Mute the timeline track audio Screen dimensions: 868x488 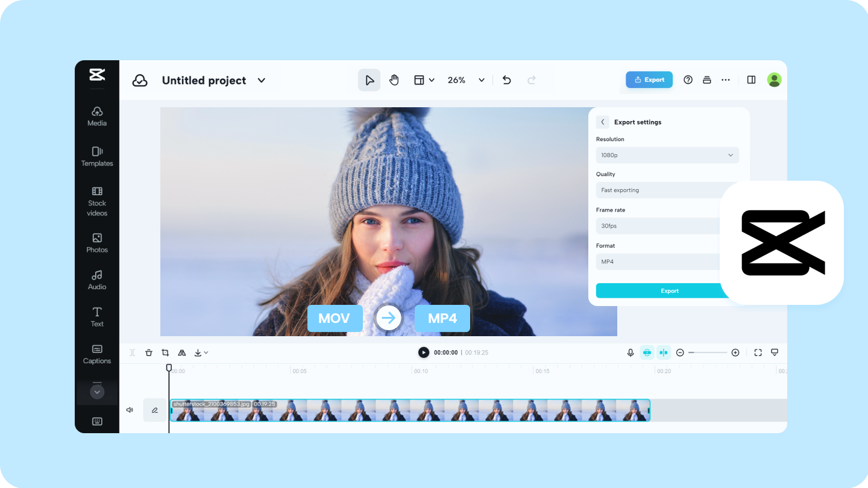tap(129, 410)
